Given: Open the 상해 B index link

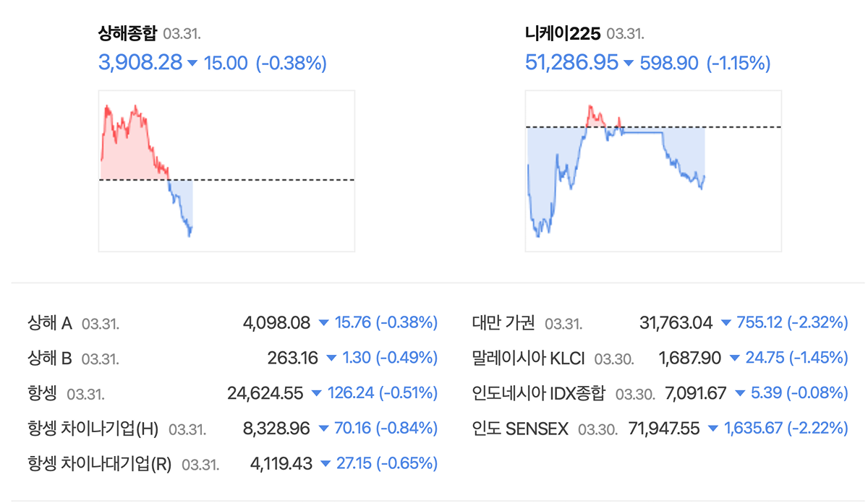Looking at the screenshot, I should pyautogui.click(x=49, y=358).
